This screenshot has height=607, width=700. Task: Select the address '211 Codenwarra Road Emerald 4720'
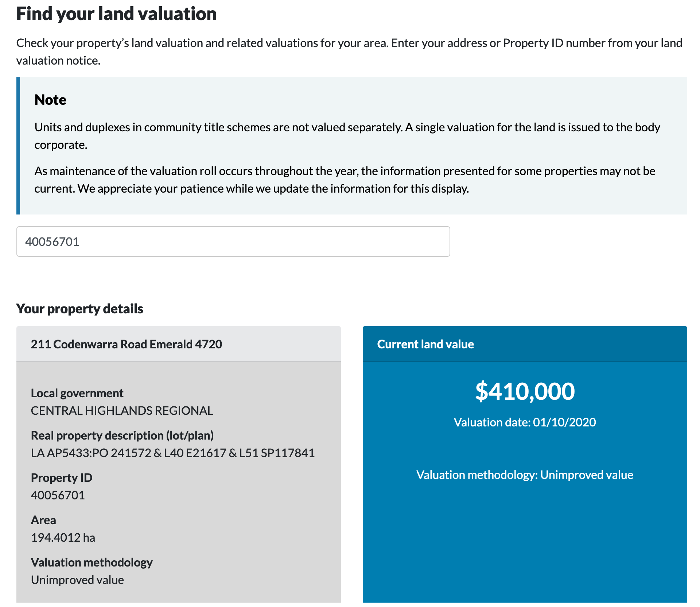[127, 344]
